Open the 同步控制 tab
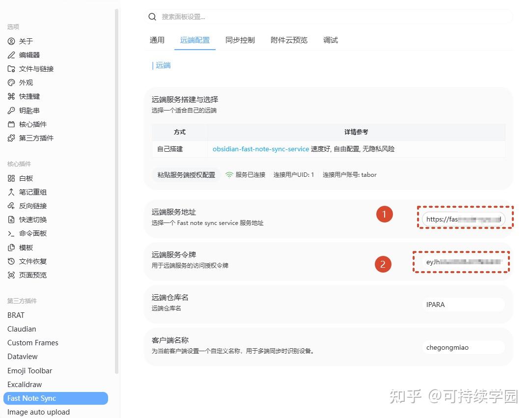 240,40
